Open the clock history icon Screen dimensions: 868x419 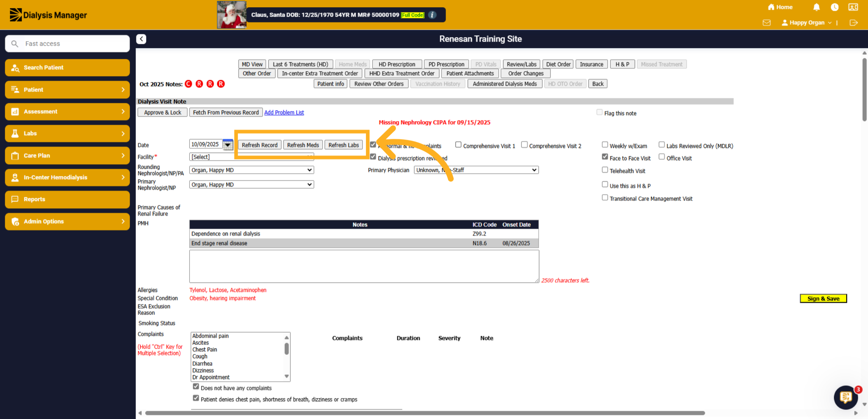pyautogui.click(x=834, y=7)
